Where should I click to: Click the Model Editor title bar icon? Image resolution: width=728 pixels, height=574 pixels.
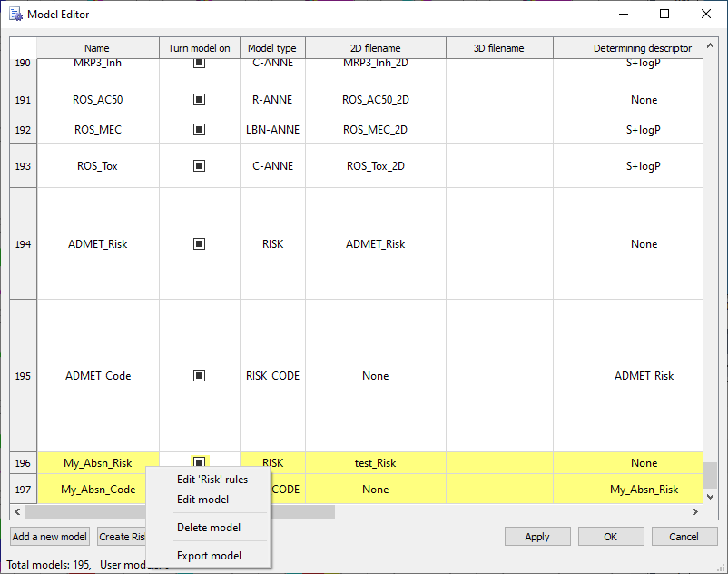click(15, 14)
